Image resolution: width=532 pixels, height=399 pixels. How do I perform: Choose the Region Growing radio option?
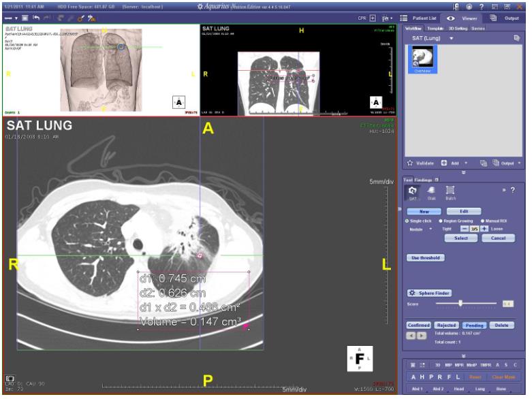point(441,221)
